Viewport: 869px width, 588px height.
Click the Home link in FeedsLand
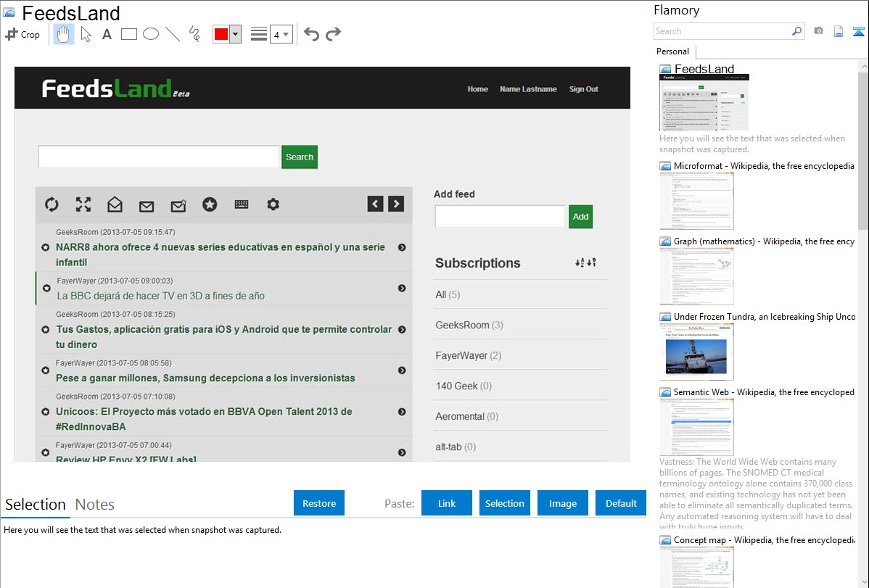point(478,89)
